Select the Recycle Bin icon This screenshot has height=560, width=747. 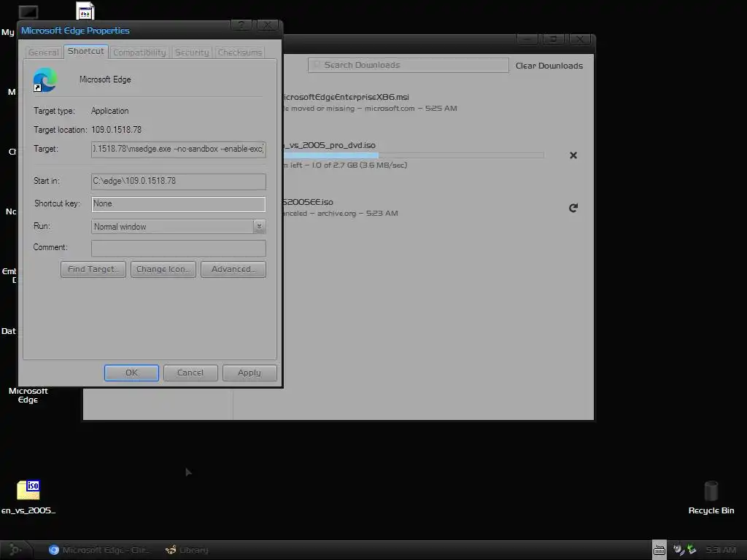[x=711, y=497]
